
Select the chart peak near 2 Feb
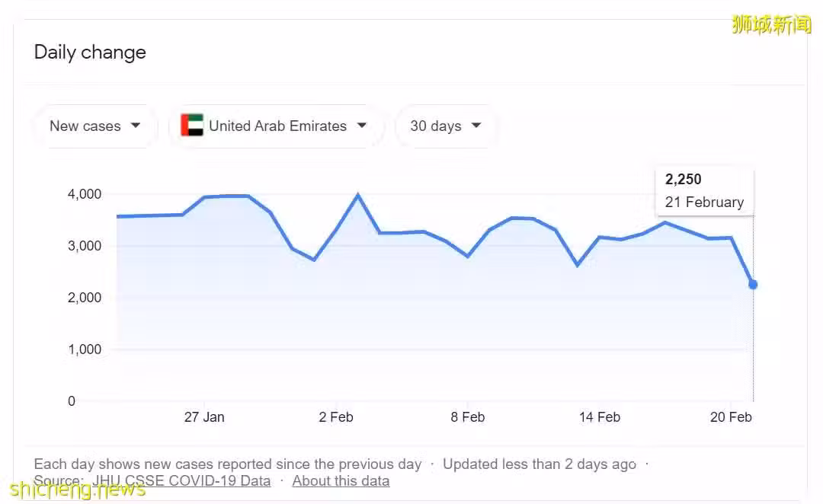(358, 195)
